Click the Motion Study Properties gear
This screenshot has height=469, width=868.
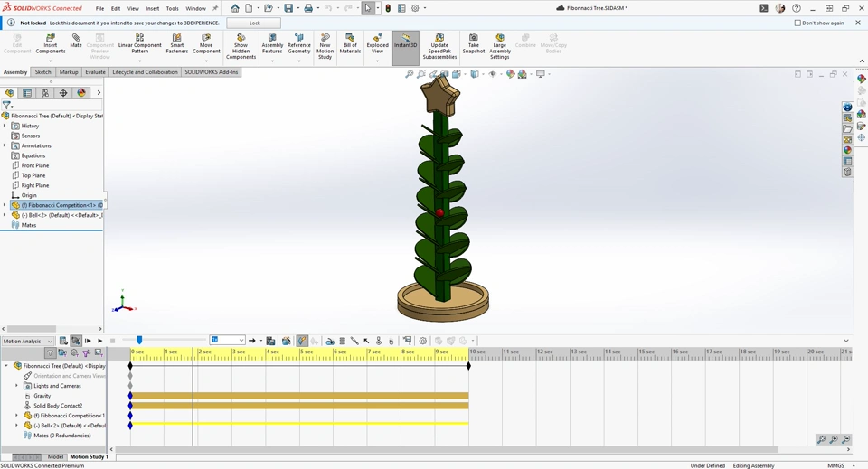422,341
